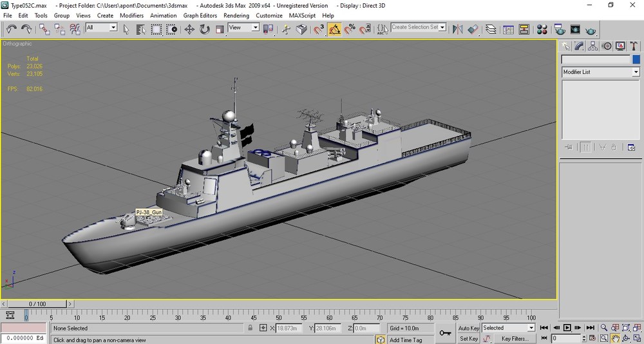Screen dimensions: 644x344
Task: Click the time slider 0 / 100 handle
Action: click(x=37, y=303)
